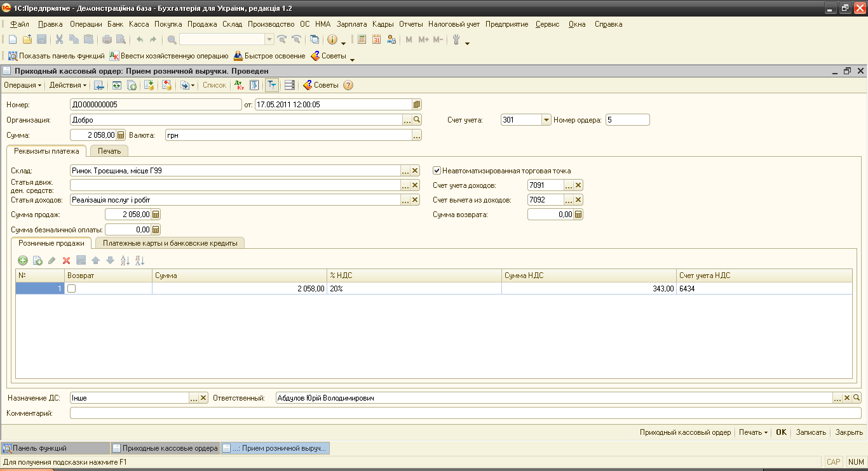Open the calendar picker beside the date field

[x=417, y=105]
